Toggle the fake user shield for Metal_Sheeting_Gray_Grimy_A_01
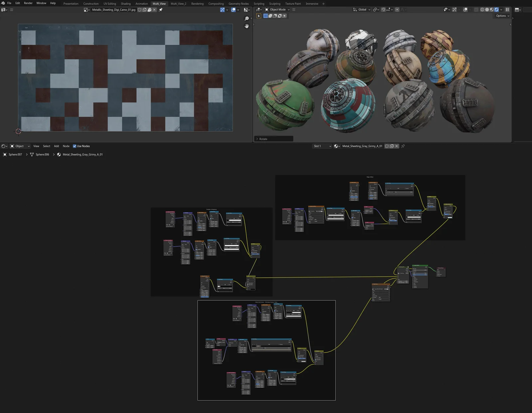The height and width of the screenshot is (413, 532). pos(386,146)
